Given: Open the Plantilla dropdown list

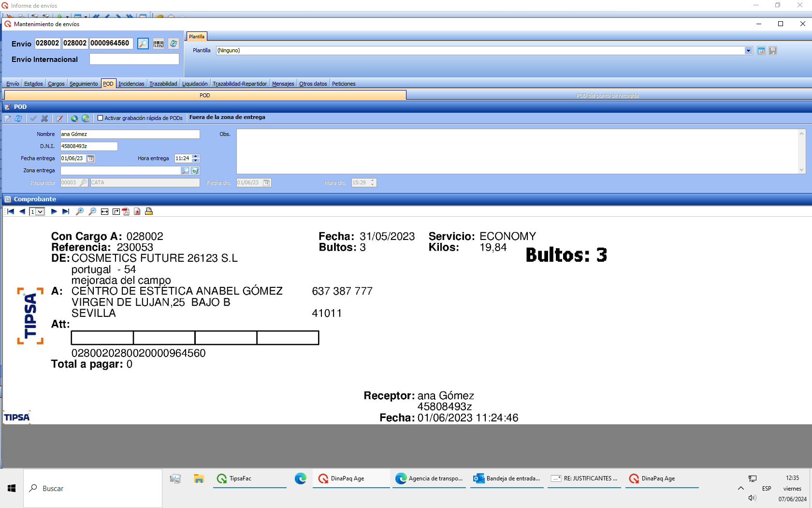Looking at the screenshot, I should (x=748, y=51).
